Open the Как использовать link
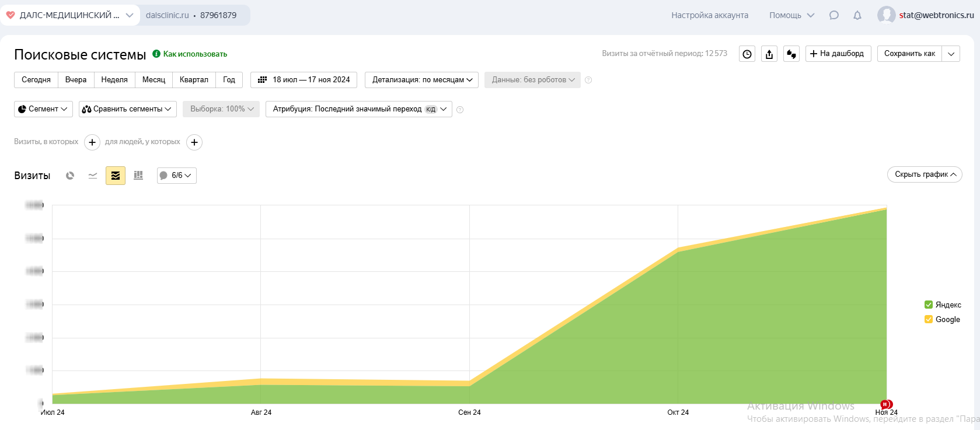Image resolution: width=980 pixels, height=430 pixels. [195, 54]
